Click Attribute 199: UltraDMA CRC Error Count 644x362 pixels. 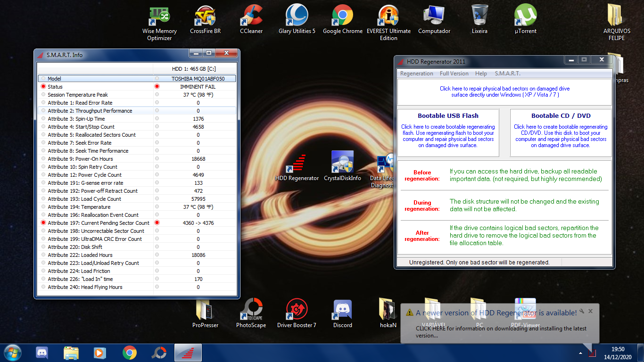point(137,239)
